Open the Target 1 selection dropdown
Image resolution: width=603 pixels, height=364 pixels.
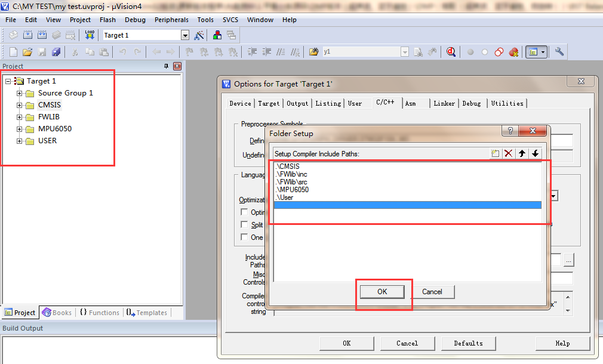185,35
